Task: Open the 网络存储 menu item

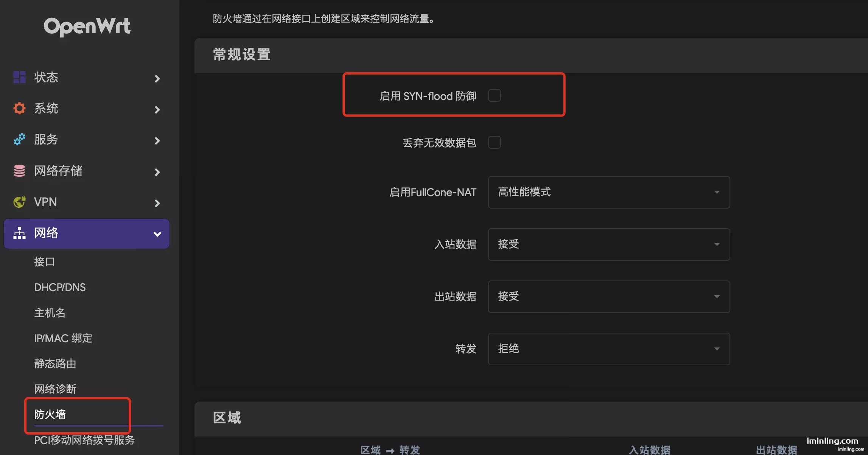Action: (x=87, y=171)
